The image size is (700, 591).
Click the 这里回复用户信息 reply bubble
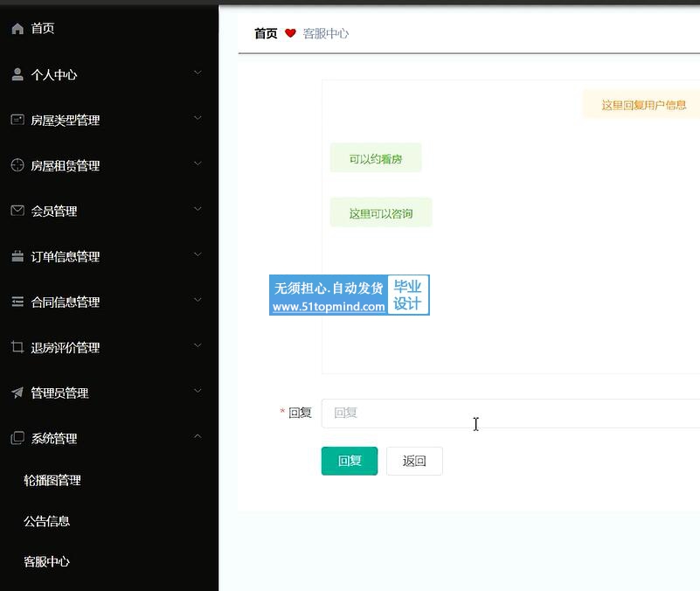[642, 105]
